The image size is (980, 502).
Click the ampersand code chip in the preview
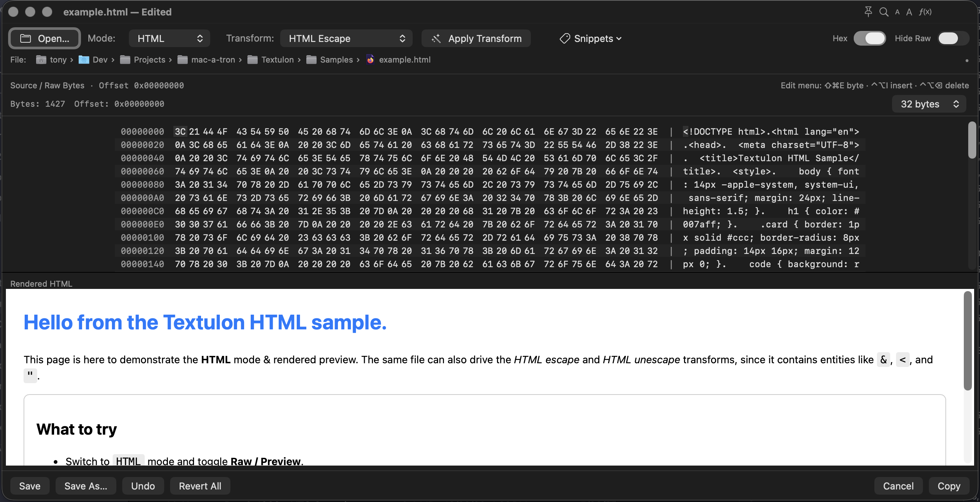[x=884, y=359]
